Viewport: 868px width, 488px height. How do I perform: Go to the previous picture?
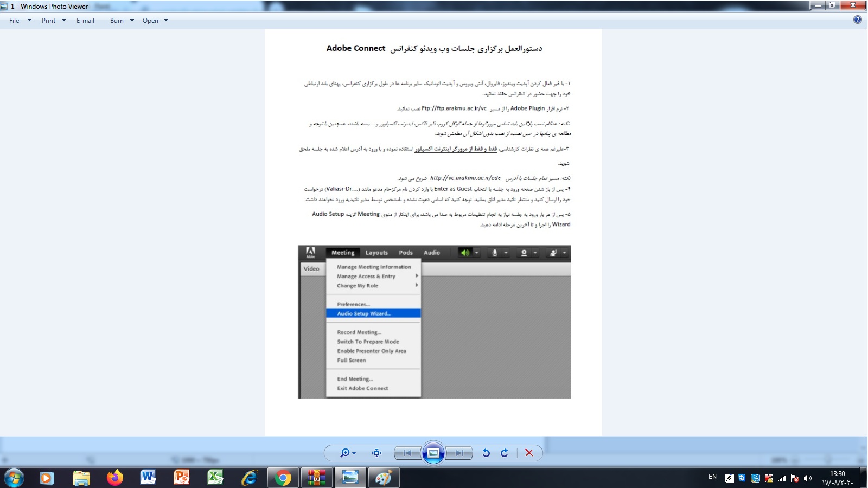(x=408, y=453)
